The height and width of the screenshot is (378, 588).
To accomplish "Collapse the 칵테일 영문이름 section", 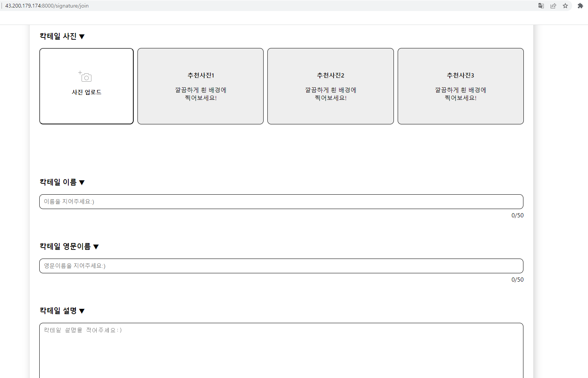I will click(96, 246).
